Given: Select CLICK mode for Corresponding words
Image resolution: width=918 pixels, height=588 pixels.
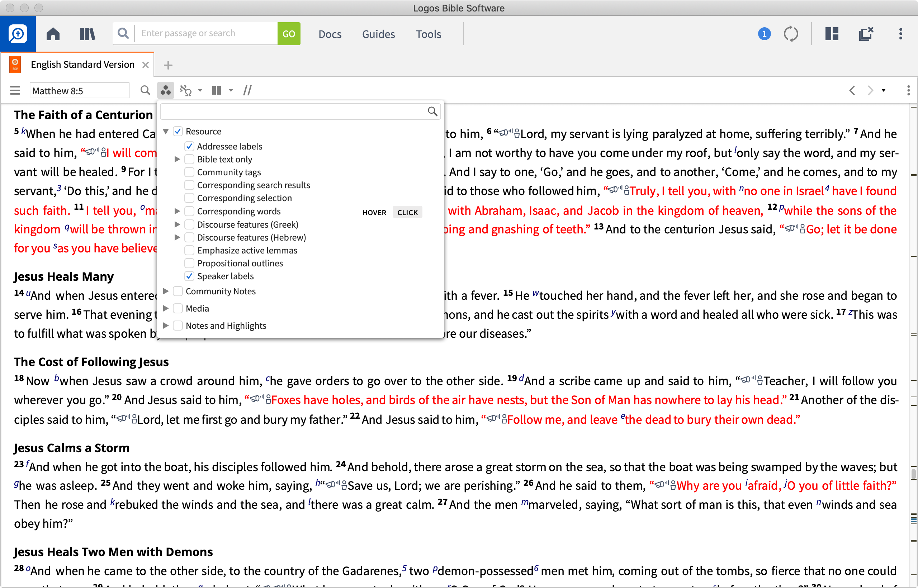Looking at the screenshot, I should click(407, 212).
